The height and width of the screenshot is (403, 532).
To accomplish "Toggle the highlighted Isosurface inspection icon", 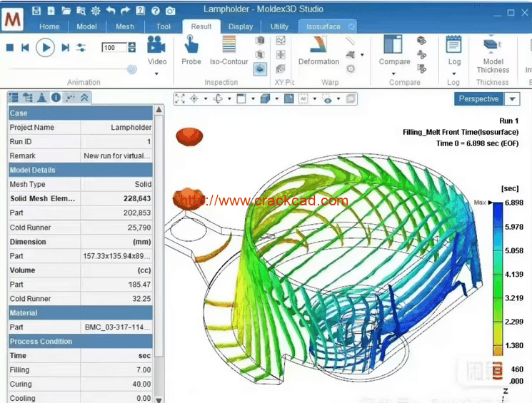I will [260, 69].
